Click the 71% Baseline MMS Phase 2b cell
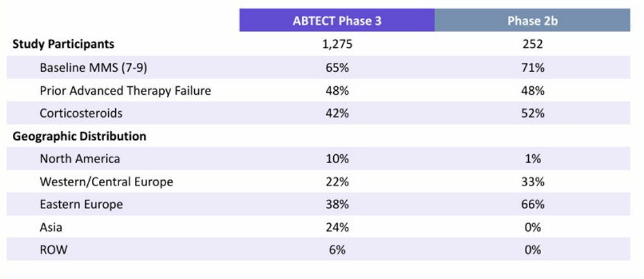This screenshot has height=279, width=644. (532, 68)
